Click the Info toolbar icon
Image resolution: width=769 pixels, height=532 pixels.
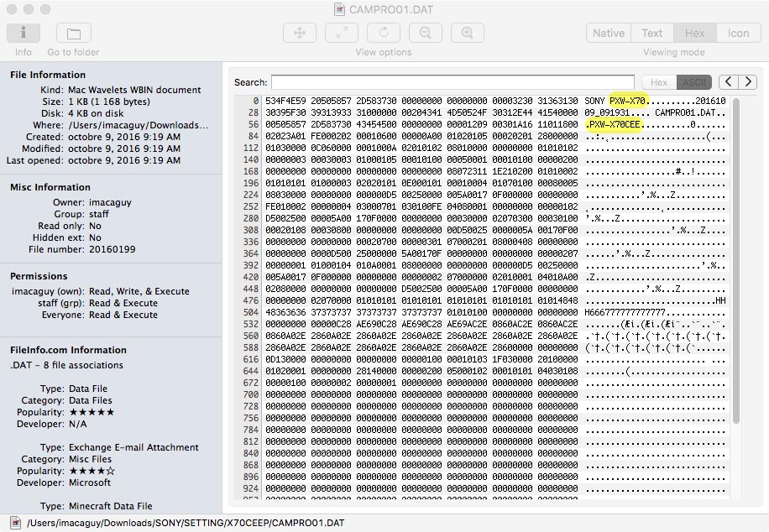[x=24, y=34]
